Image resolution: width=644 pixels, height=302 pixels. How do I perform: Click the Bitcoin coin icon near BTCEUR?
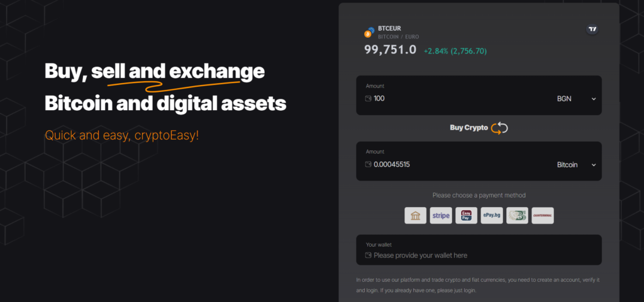pos(369,33)
